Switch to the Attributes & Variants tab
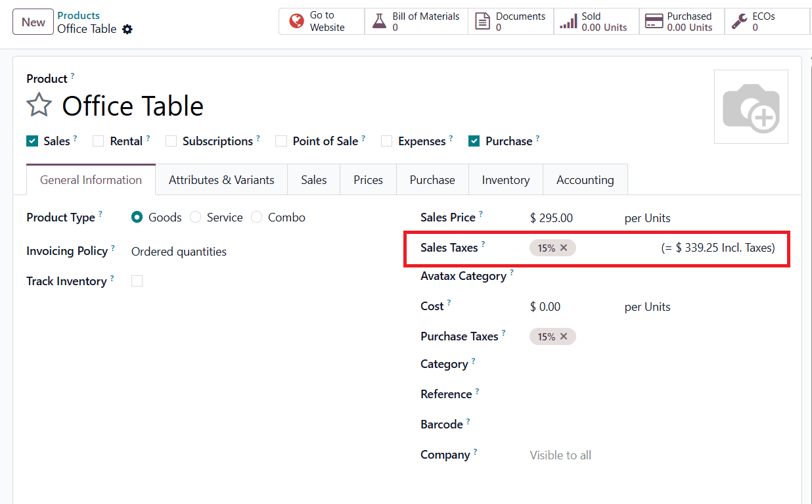 [x=221, y=179]
